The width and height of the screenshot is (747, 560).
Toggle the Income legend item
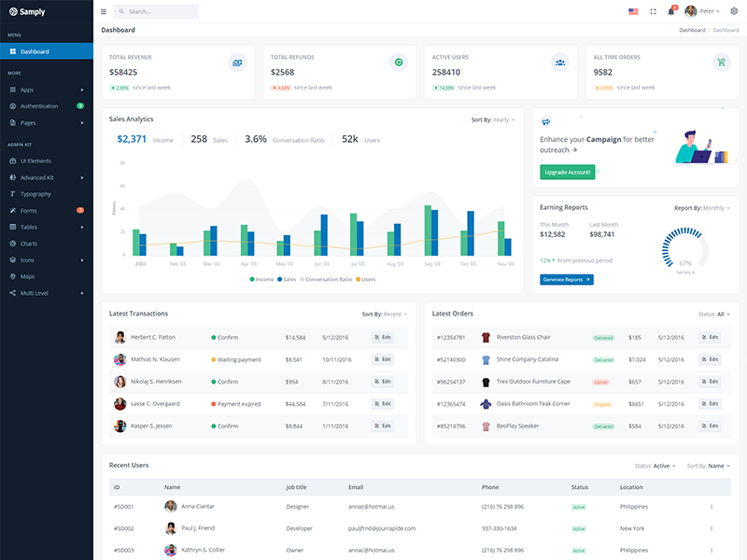[261, 279]
